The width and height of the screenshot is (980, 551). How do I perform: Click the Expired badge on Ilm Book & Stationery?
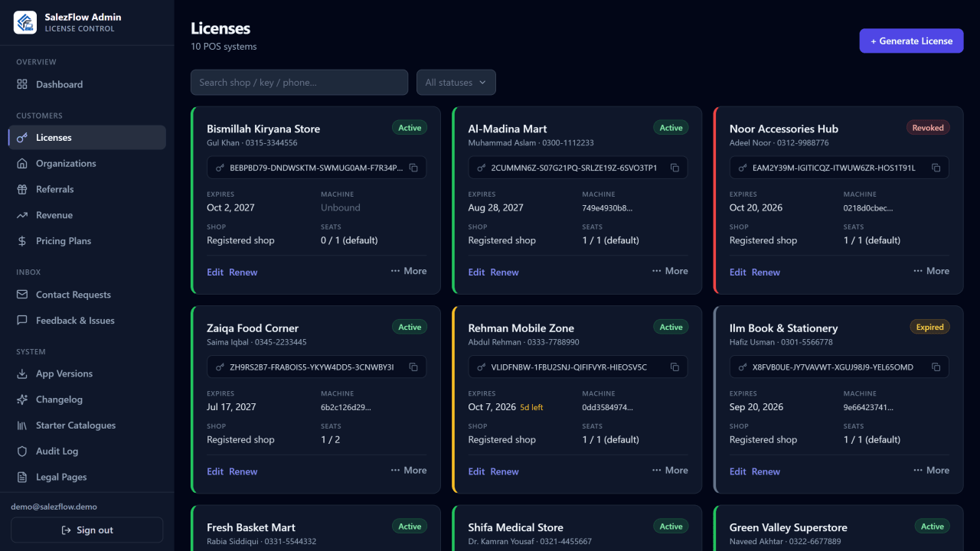(x=929, y=328)
